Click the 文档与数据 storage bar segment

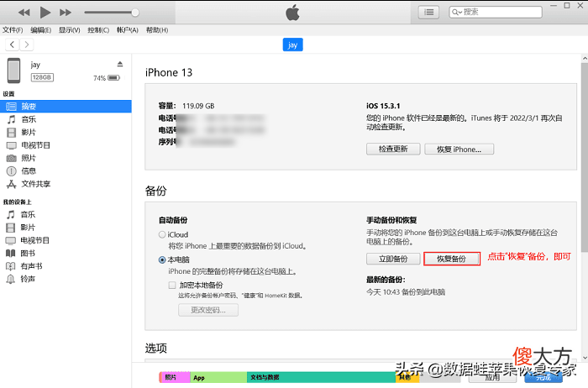(321, 377)
